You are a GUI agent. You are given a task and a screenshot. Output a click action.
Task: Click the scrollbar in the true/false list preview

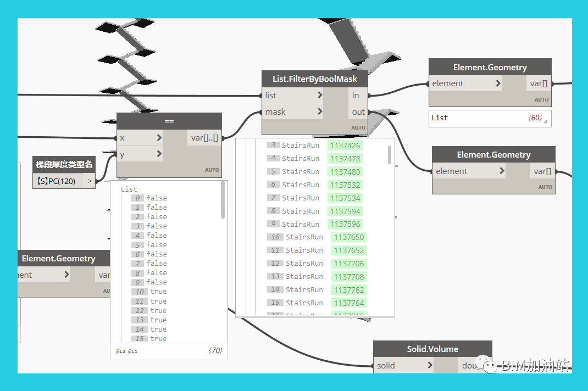223,200
